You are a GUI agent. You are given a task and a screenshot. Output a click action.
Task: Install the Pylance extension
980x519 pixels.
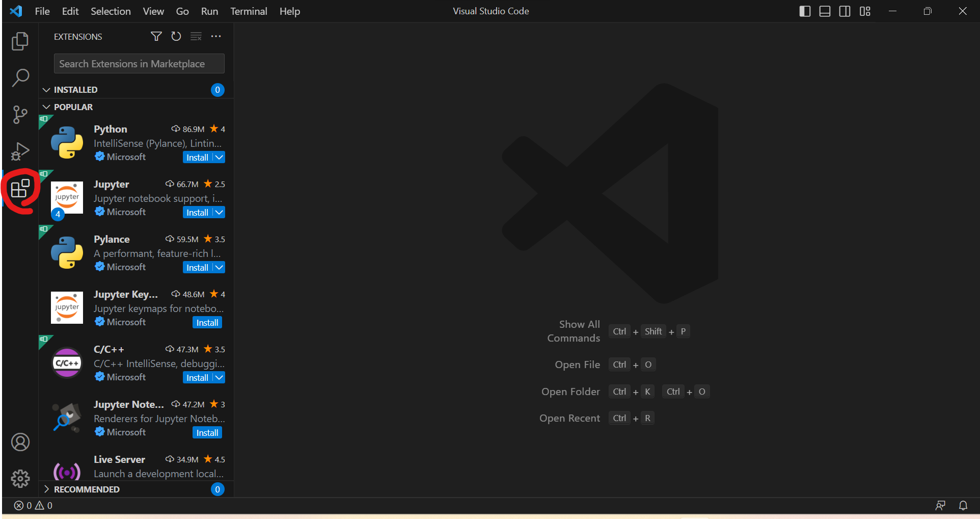point(197,267)
